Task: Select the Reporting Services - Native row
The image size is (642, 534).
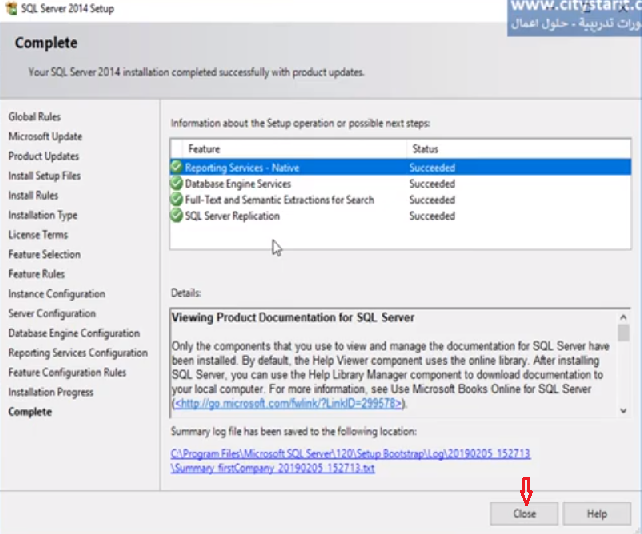Action: pos(400,167)
